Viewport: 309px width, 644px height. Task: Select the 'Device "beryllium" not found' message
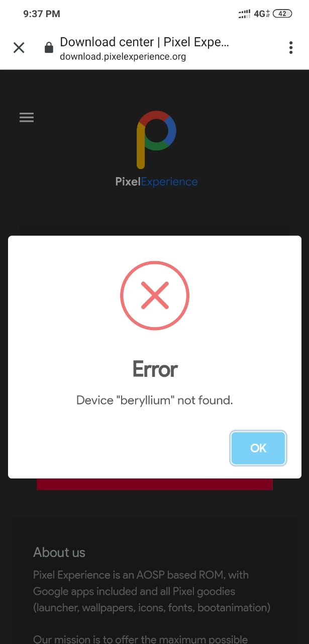[x=155, y=400]
